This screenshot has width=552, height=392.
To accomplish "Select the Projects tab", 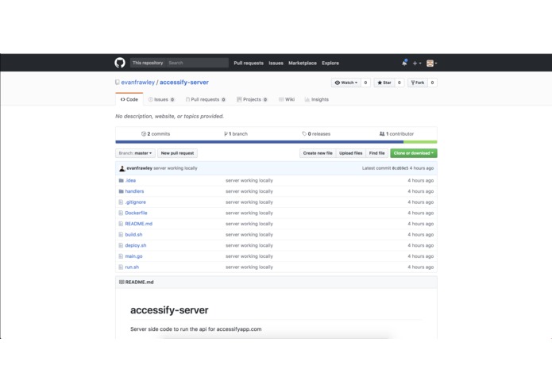I will tap(252, 99).
